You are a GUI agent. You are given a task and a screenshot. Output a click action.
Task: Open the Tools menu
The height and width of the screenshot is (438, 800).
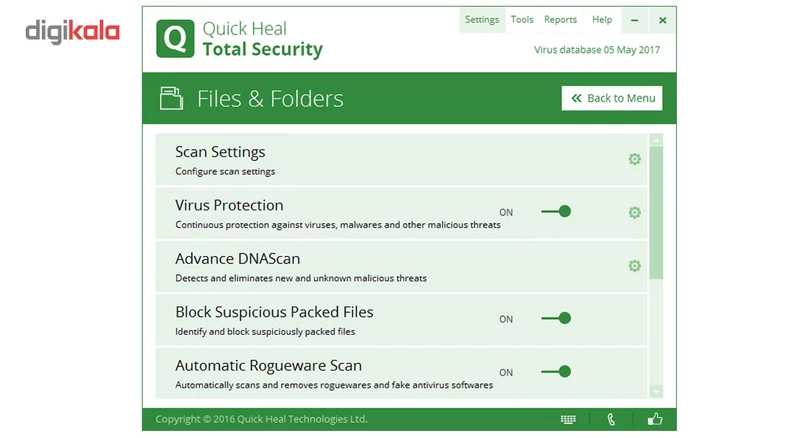point(522,20)
